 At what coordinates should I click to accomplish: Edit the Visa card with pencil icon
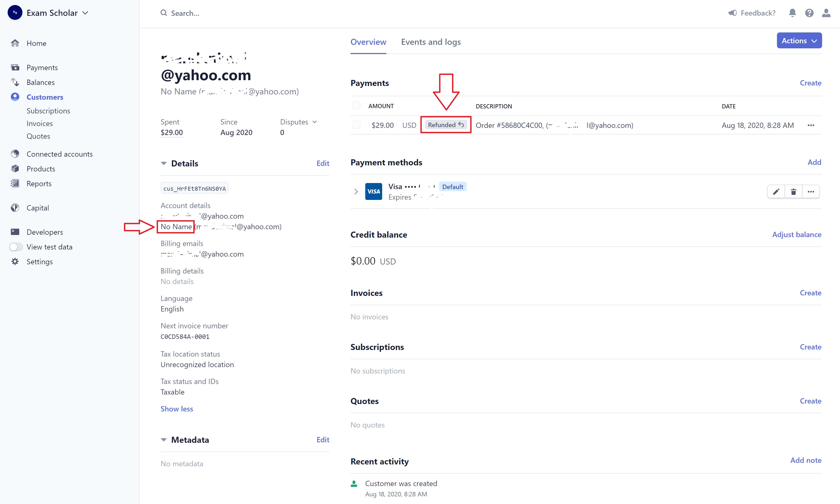[776, 191]
